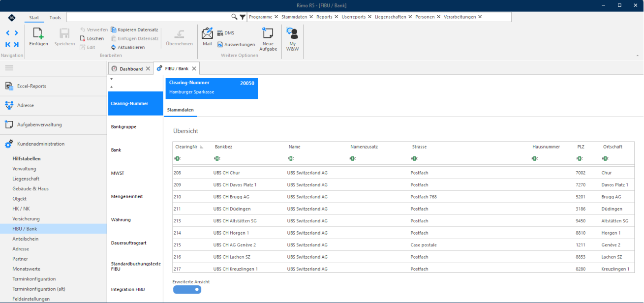The height and width of the screenshot is (303, 644).
Task: Click the Bankbez column filter field
Action: 250,158
